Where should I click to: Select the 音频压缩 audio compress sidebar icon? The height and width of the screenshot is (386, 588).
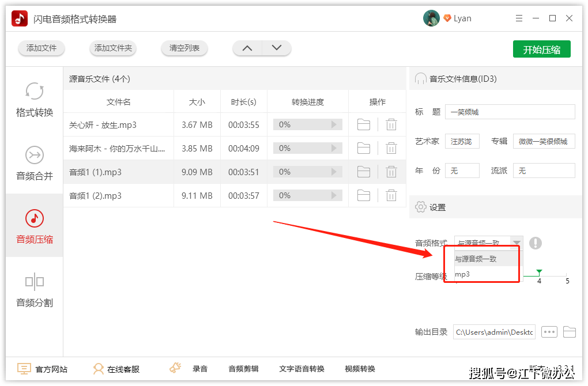pos(35,218)
